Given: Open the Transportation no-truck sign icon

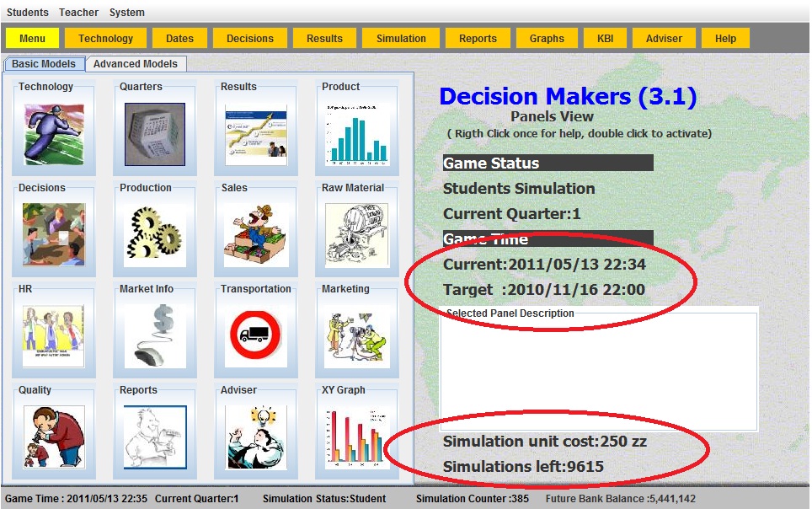Looking at the screenshot, I should [x=256, y=335].
